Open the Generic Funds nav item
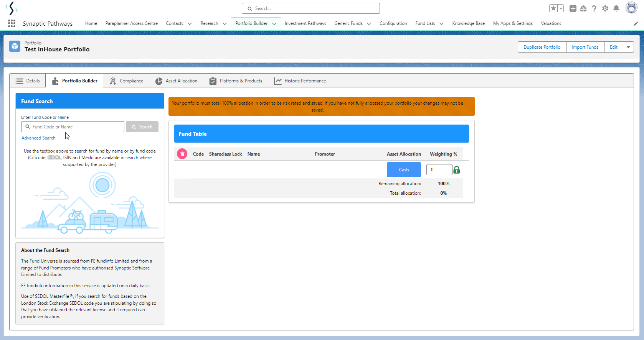644x340 pixels. tap(348, 23)
